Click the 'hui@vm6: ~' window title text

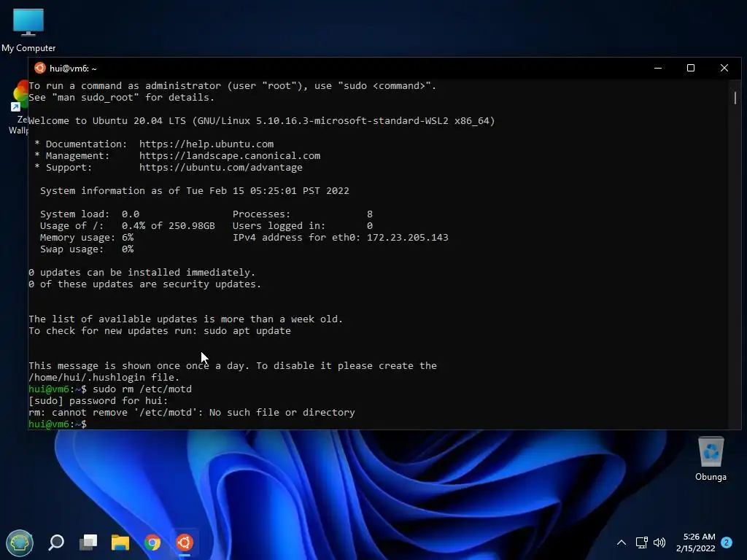pos(73,68)
